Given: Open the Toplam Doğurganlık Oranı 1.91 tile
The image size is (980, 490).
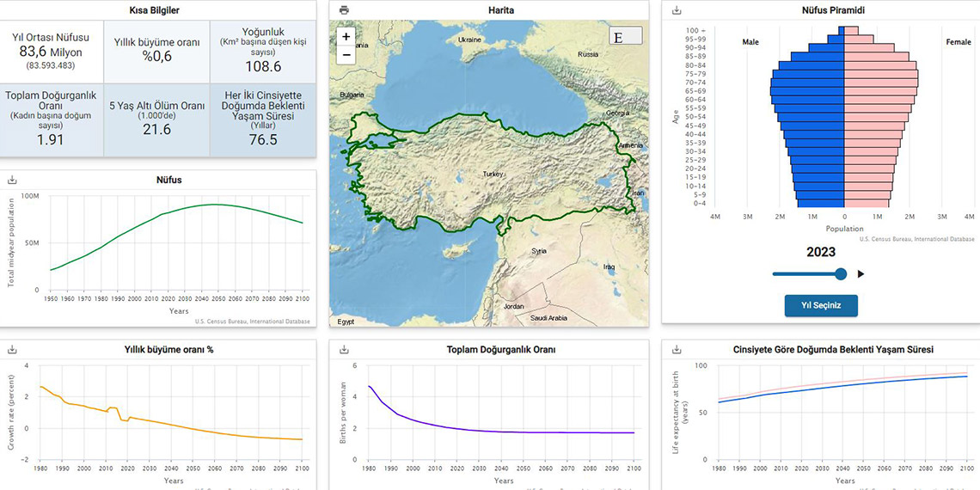Looking at the screenshot, I should (x=51, y=119).
